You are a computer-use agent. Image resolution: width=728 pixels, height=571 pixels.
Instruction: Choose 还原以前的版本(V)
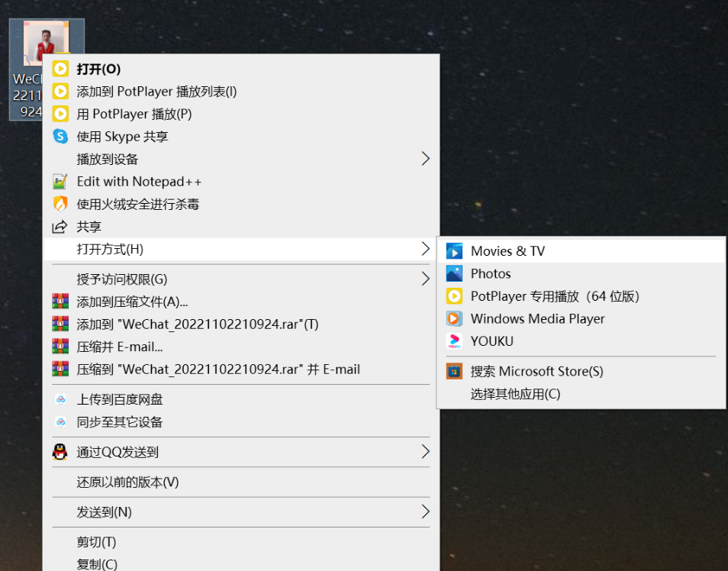tap(241, 482)
